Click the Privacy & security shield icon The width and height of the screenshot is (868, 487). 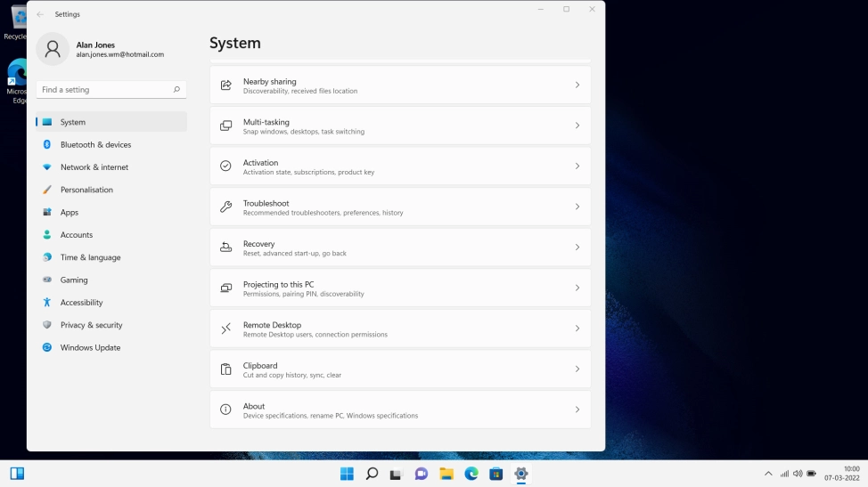[47, 325]
